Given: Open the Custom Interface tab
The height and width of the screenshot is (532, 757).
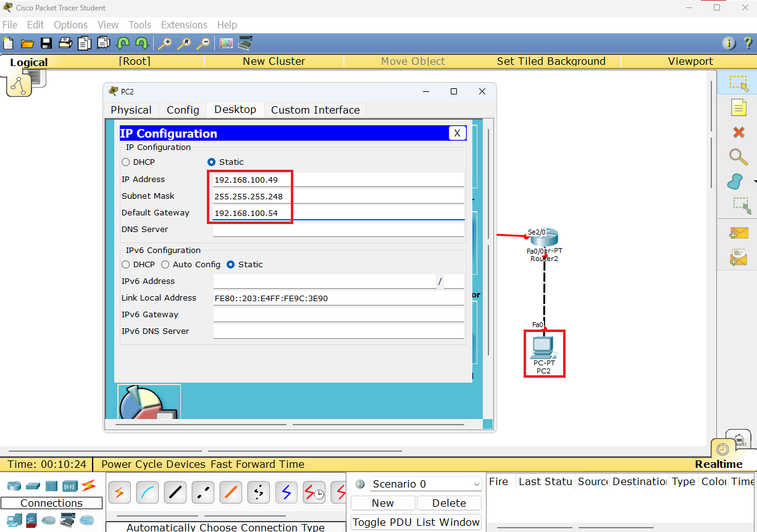Looking at the screenshot, I should pyautogui.click(x=316, y=110).
